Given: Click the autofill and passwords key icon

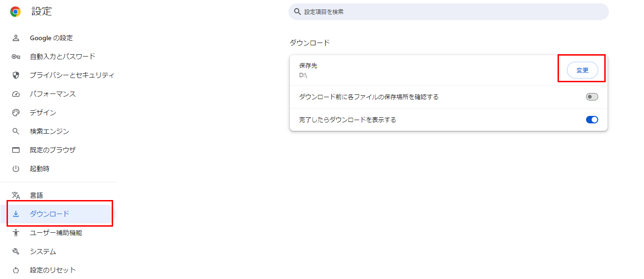Looking at the screenshot, I should pyautogui.click(x=16, y=57).
